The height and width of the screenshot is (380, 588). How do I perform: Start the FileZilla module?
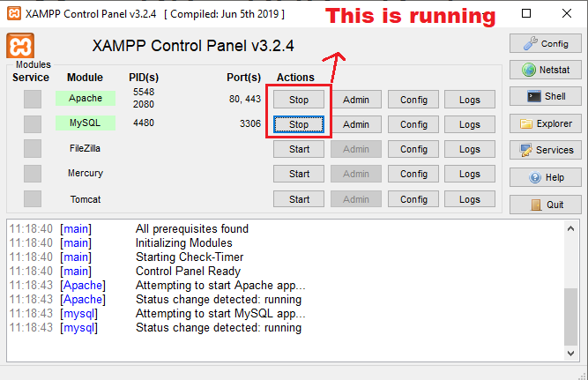299,149
